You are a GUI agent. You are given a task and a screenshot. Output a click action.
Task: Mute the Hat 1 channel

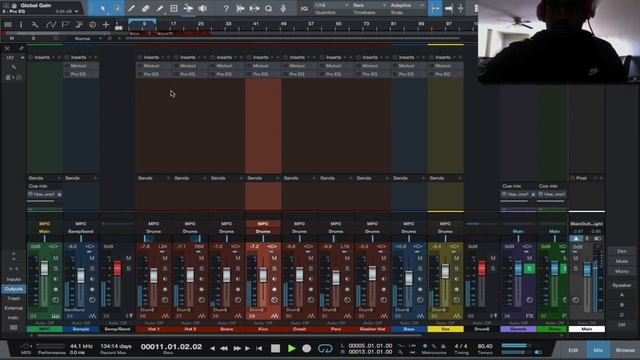(x=165, y=258)
